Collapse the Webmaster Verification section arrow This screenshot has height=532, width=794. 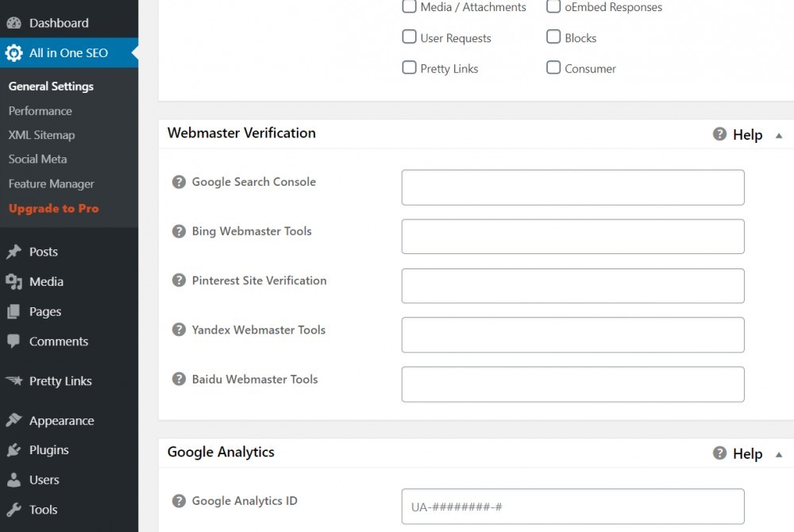[779, 136]
